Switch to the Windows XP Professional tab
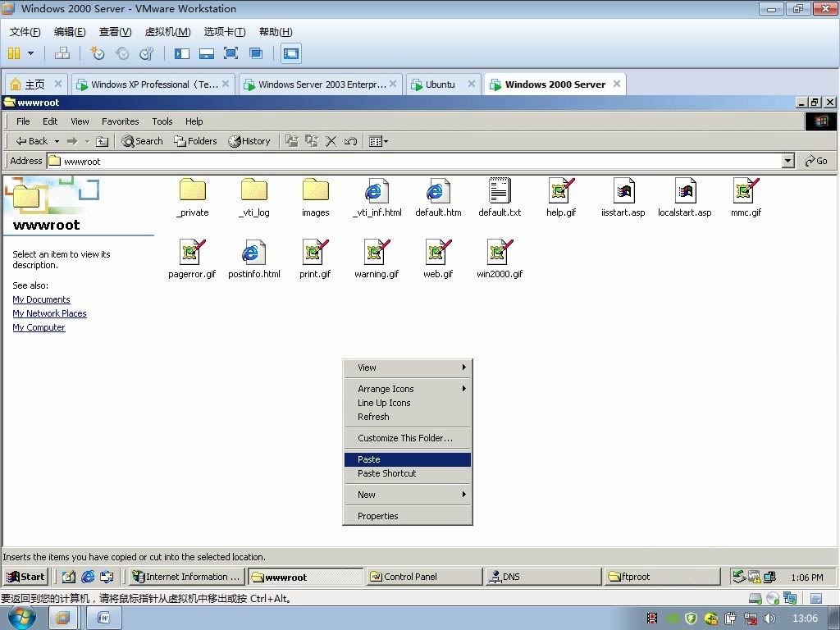 coord(153,84)
